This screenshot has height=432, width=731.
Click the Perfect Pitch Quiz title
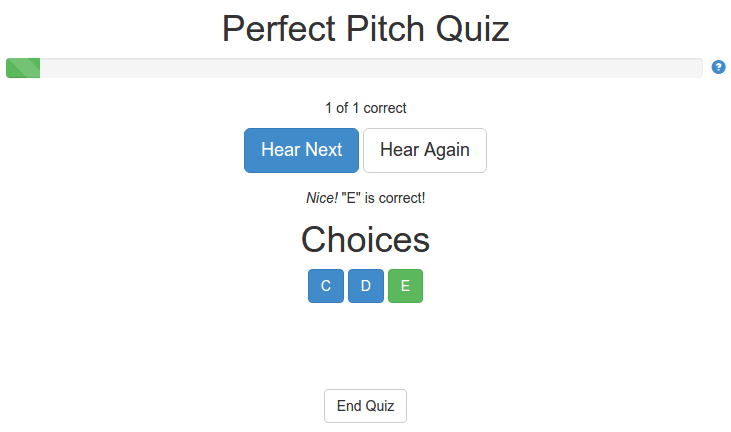(366, 29)
